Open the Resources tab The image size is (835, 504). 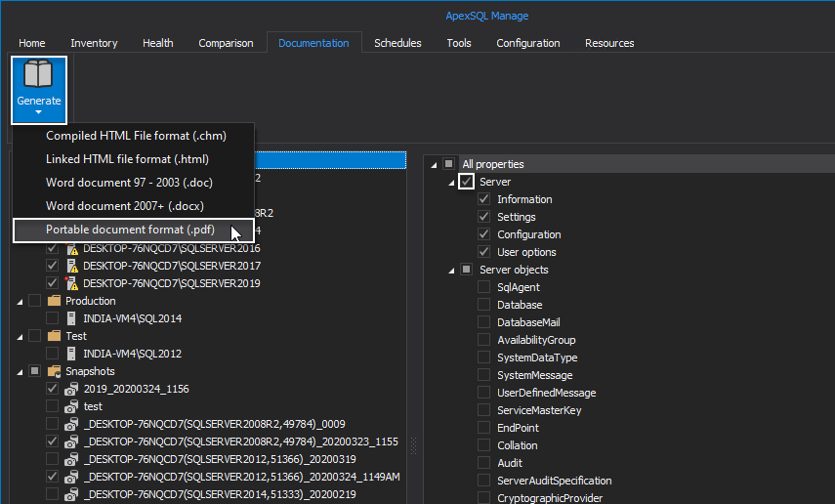click(609, 43)
